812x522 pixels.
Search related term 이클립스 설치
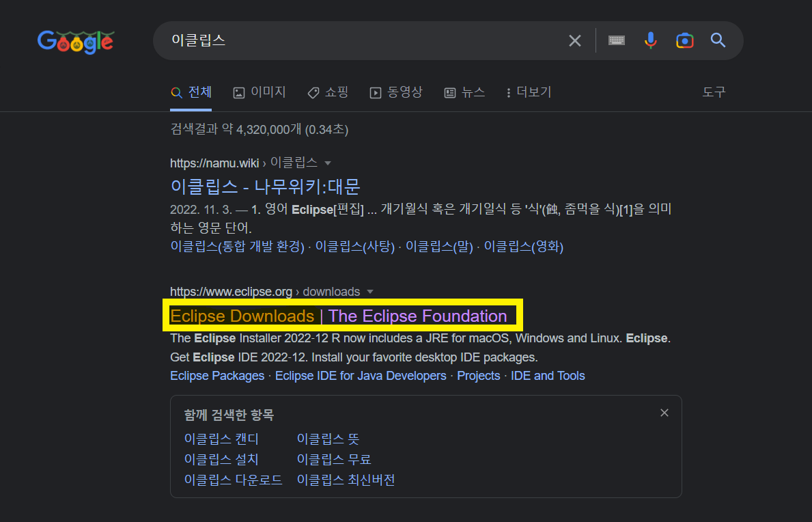pos(221,459)
